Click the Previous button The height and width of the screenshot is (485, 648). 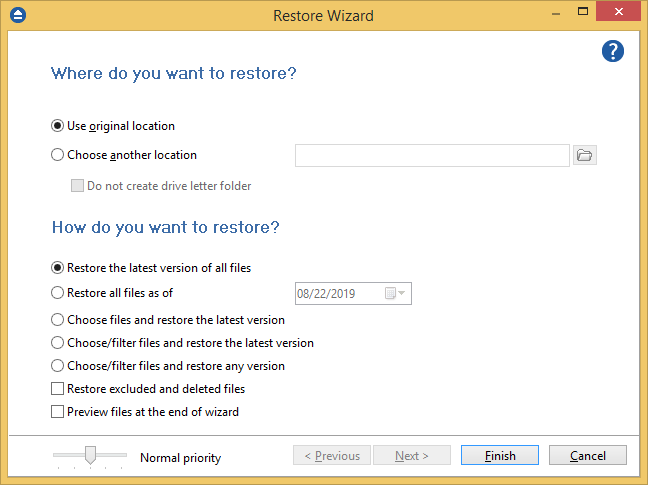[x=332, y=455]
